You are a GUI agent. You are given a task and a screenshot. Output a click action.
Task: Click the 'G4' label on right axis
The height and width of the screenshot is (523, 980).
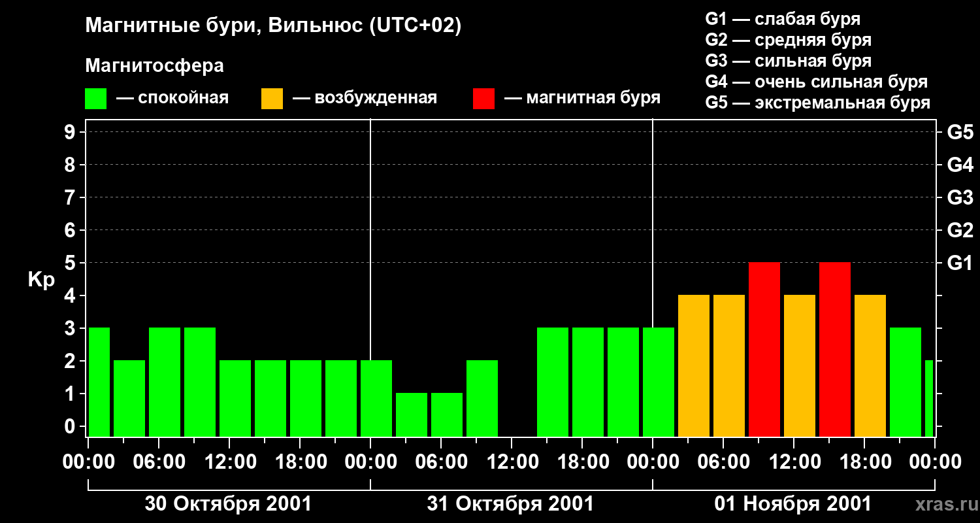click(960, 165)
